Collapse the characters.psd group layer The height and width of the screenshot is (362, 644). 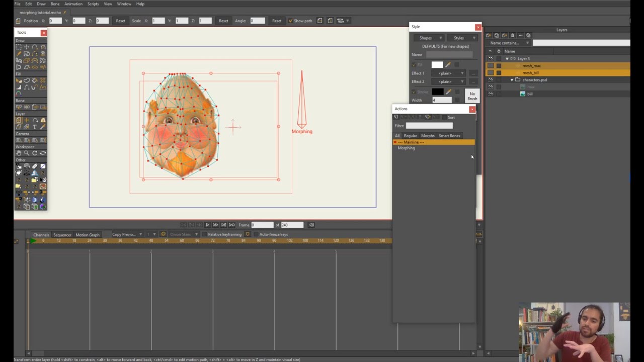pyautogui.click(x=512, y=80)
